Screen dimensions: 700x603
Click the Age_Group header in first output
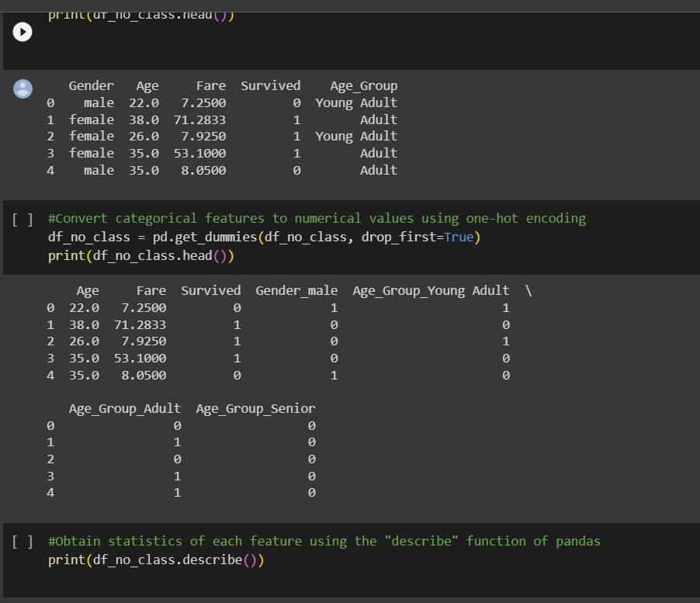(x=364, y=85)
